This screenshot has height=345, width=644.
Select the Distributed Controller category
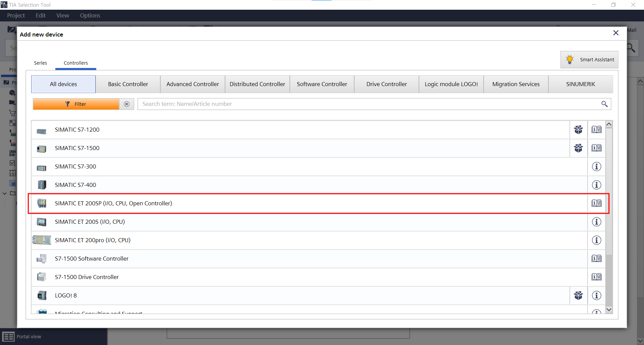257,84
